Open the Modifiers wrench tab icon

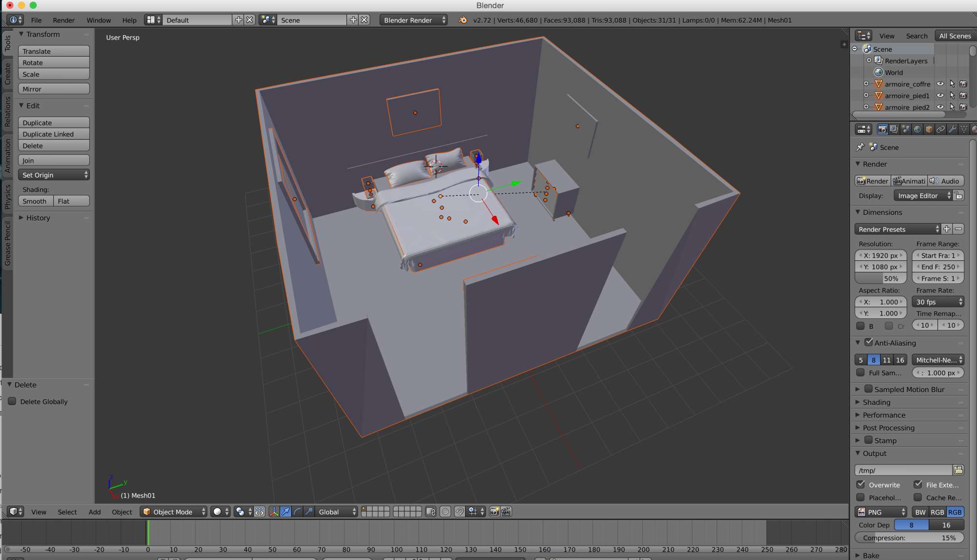[x=952, y=129]
